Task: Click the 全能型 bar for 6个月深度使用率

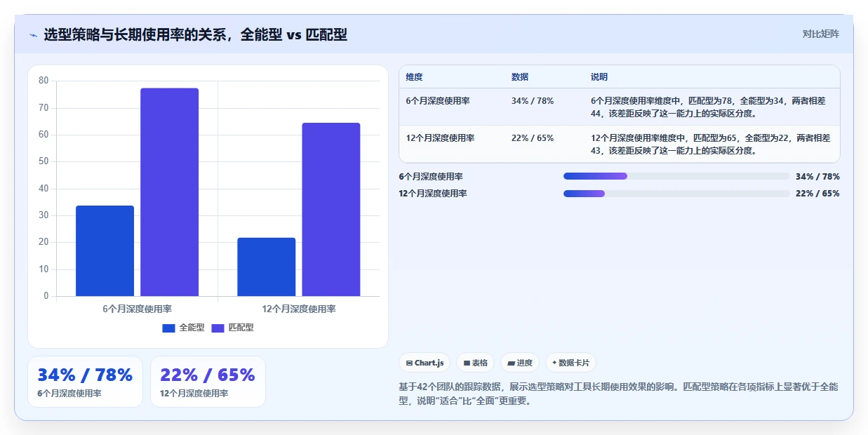Action: pos(105,250)
